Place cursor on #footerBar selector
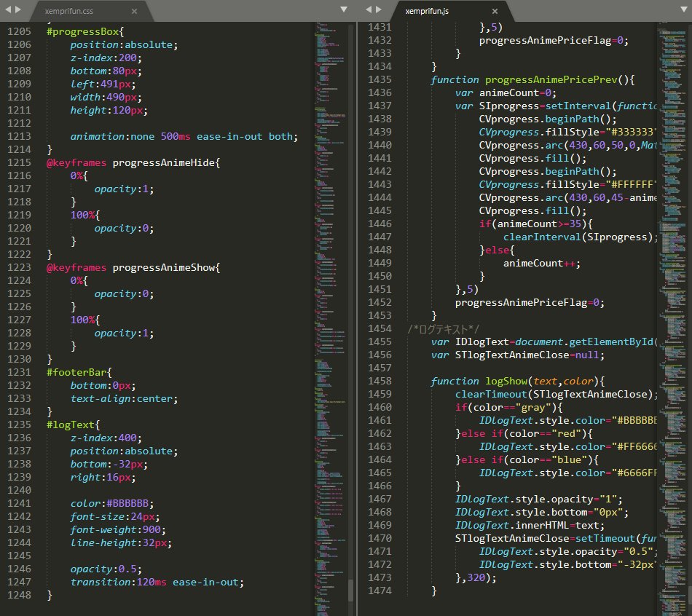The height and width of the screenshot is (616, 692). click(x=76, y=372)
